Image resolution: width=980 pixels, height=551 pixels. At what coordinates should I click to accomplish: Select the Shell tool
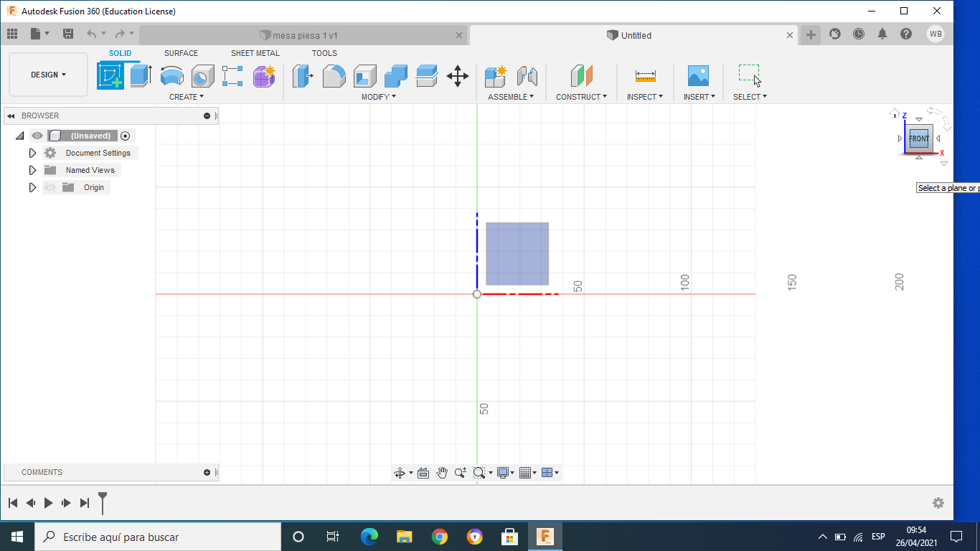coord(364,75)
